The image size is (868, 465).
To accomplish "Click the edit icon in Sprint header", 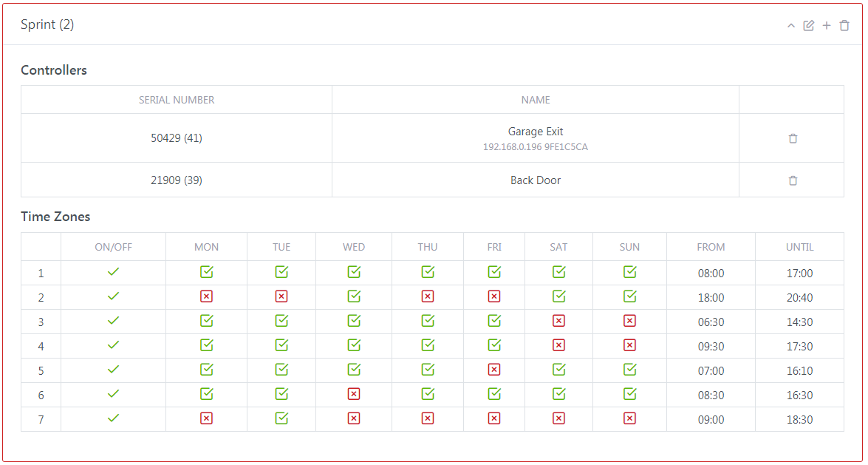I will pyautogui.click(x=809, y=26).
